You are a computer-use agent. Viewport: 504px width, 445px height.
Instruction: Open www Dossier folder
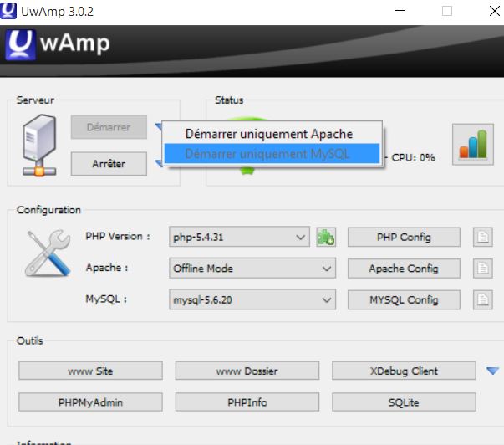[247, 371]
